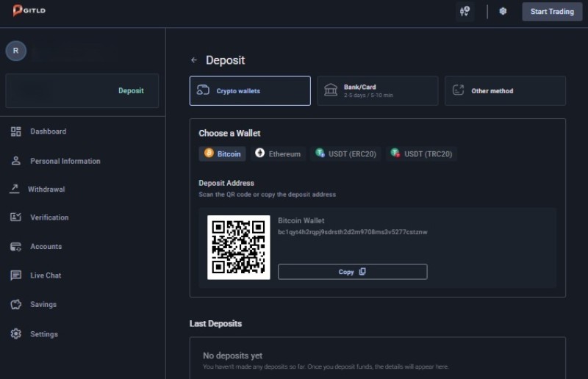
Task: Click the Personal Information person icon
Action: pos(16,161)
